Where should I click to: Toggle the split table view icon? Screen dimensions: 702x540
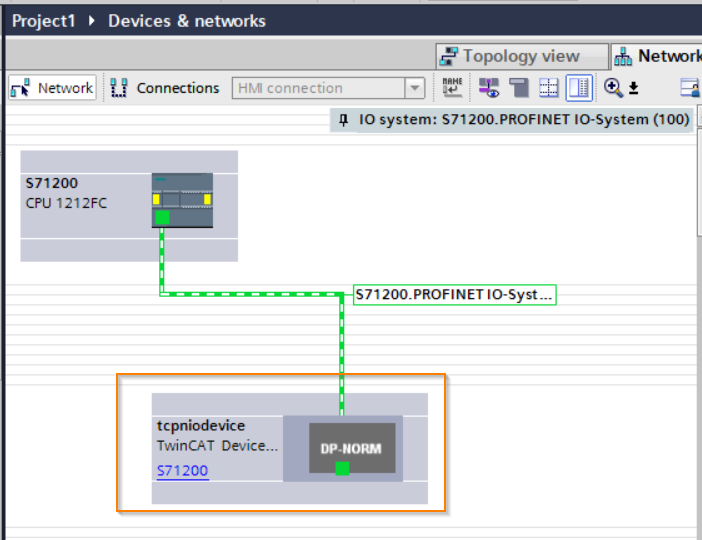point(579,87)
